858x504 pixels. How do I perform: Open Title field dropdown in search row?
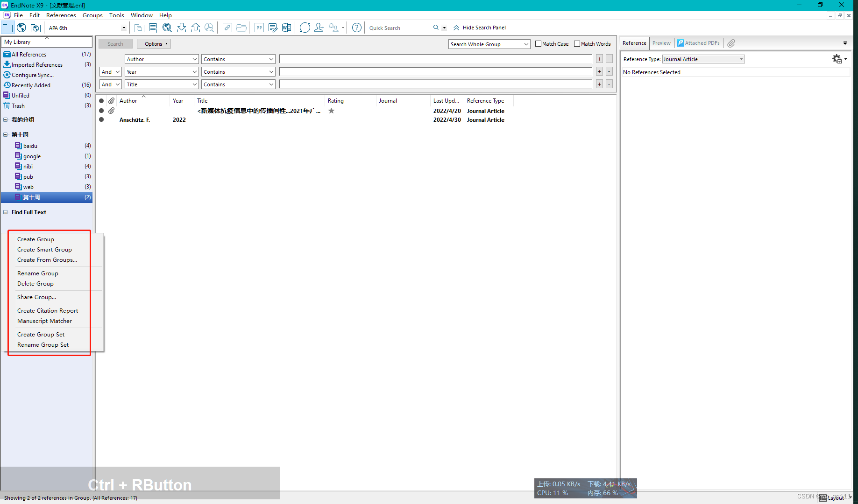click(162, 84)
